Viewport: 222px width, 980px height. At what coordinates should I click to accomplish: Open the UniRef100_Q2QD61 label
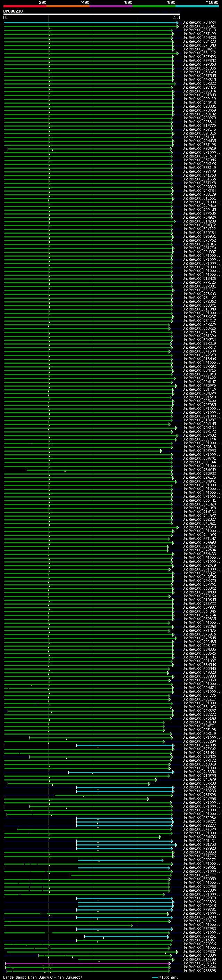(x=199, y=106)
